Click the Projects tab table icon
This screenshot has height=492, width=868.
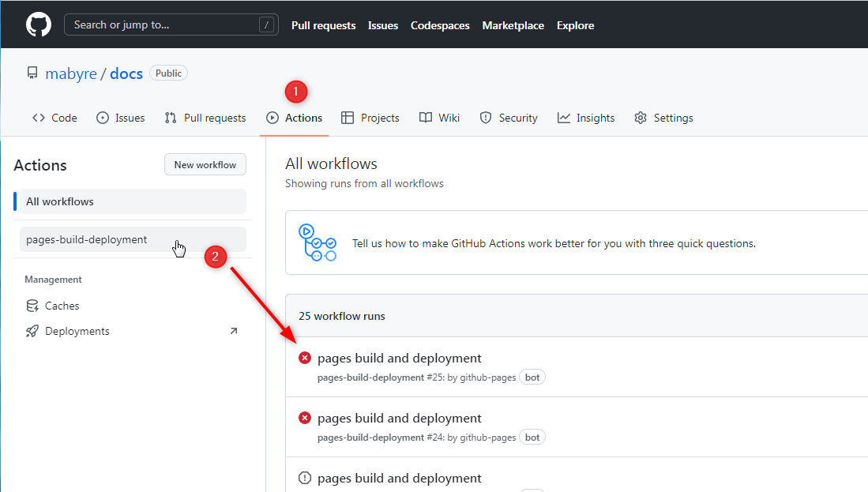click(x=348, y=118)
